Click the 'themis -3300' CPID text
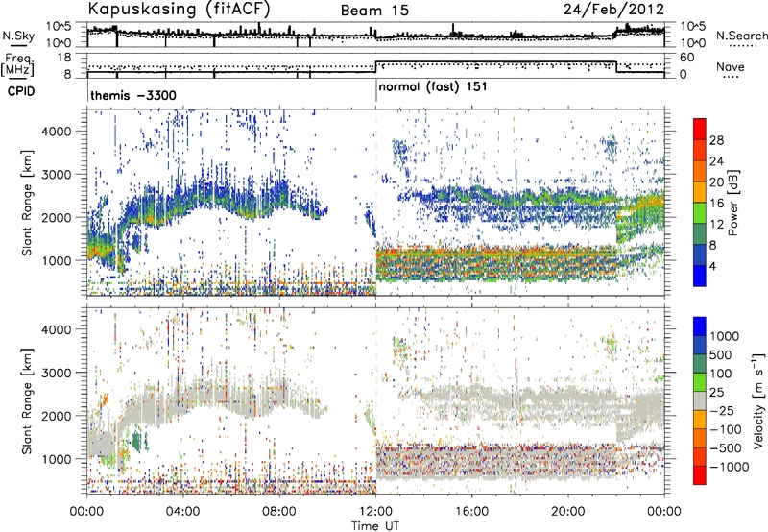This screenshot has height=532, width=768. point(133,95)
